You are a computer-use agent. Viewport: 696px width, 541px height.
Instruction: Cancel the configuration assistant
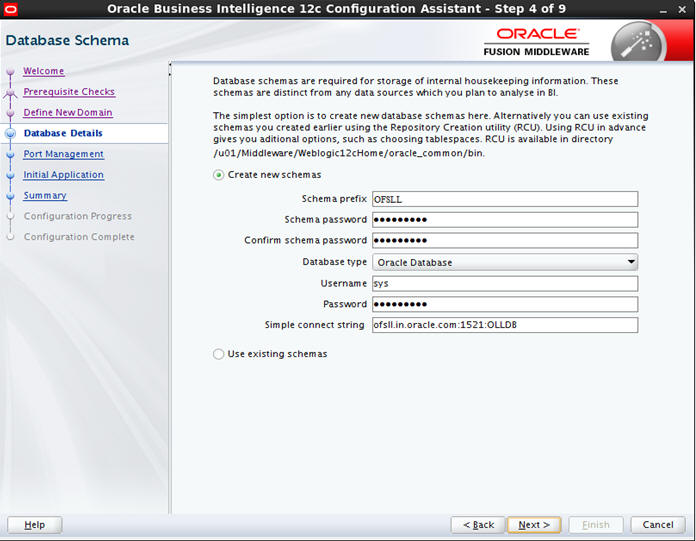pos(658,525)
